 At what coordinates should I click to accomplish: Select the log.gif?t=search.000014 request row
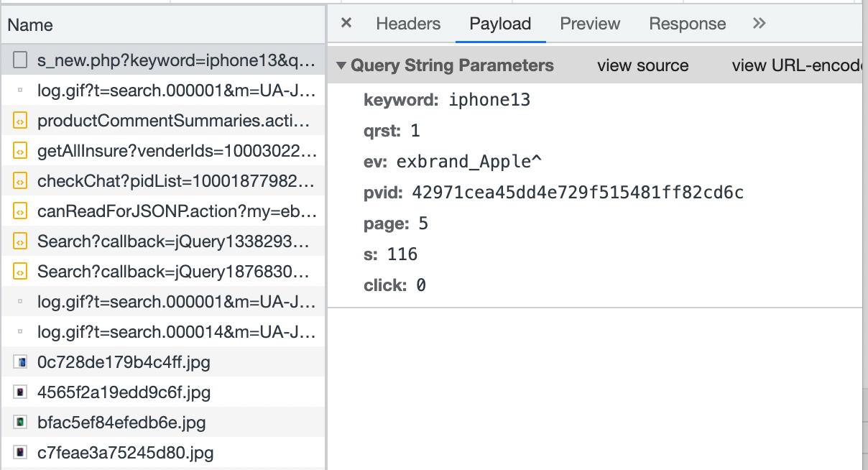coord(162,332)
